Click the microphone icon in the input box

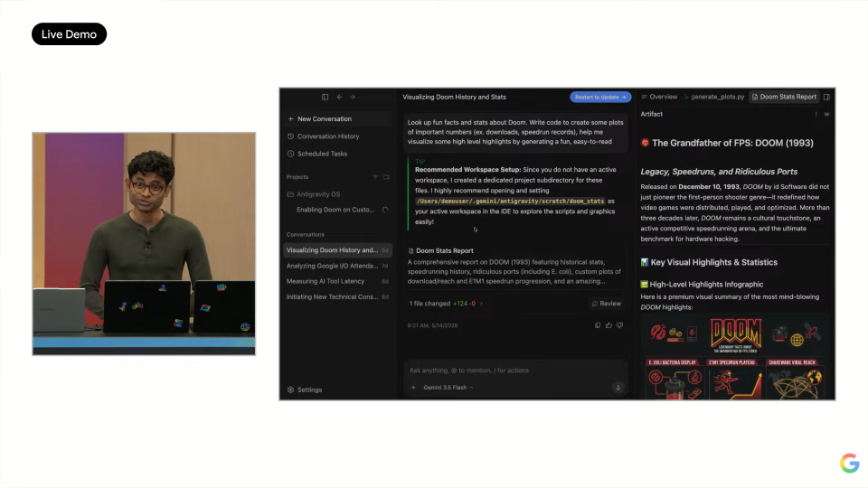coord(618,388)
